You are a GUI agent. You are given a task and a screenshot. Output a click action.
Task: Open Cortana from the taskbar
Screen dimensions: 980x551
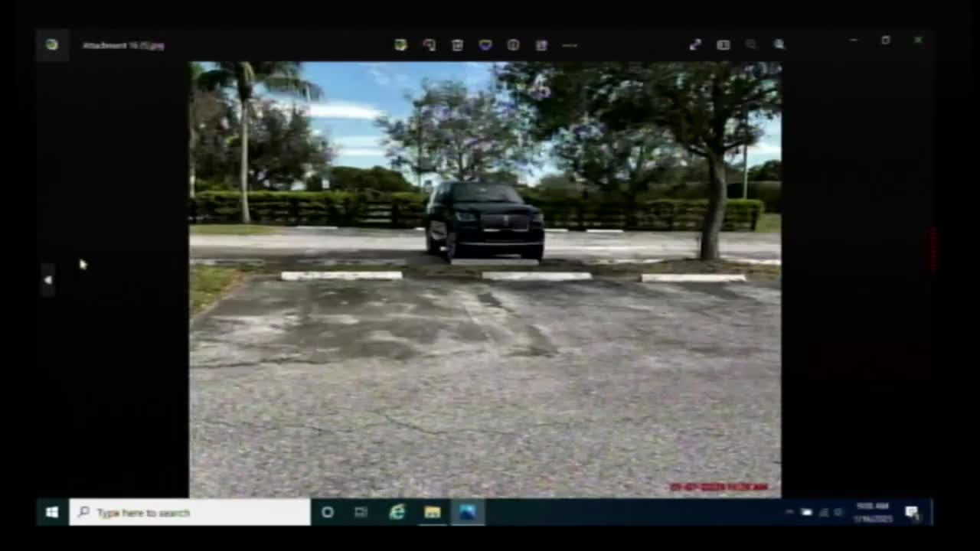tap(328, 512)
